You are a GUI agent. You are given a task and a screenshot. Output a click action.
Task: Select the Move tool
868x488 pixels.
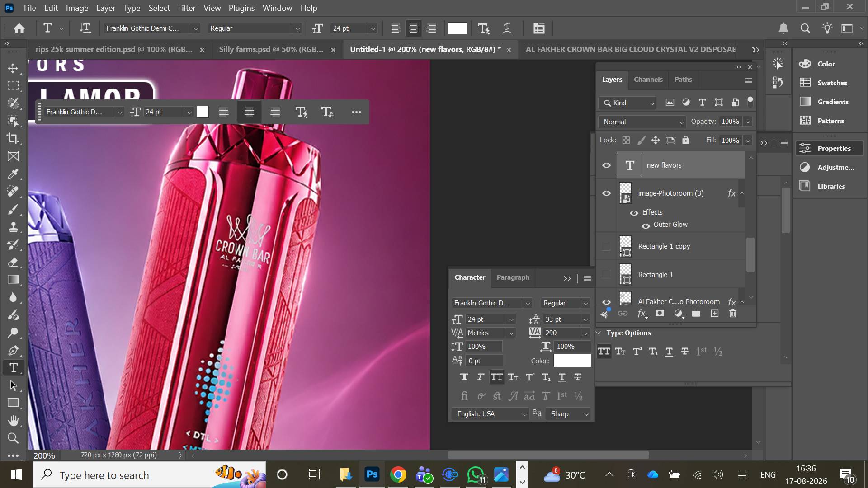[x=13, y=68]
